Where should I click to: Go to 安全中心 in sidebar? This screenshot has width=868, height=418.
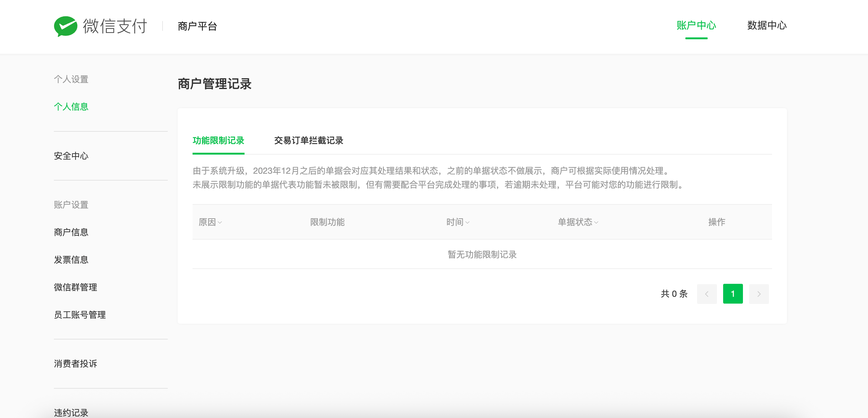pyautogui.click(x=71, y=156)
